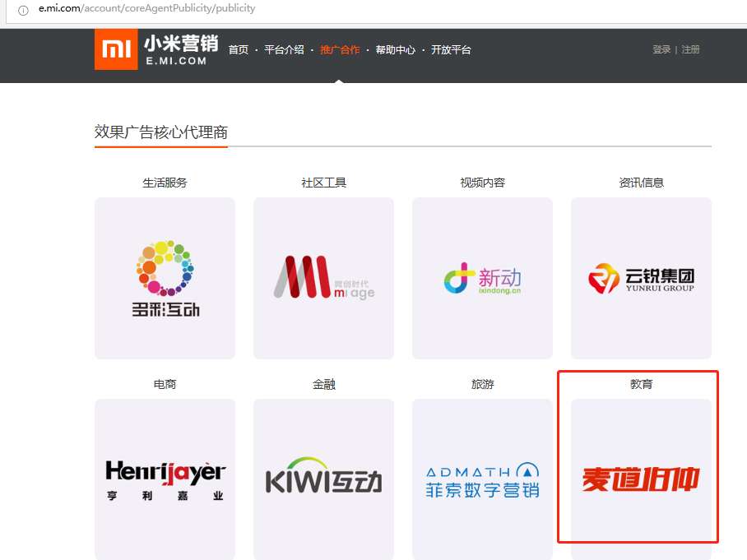Click the 注册 link

(690, 49)
